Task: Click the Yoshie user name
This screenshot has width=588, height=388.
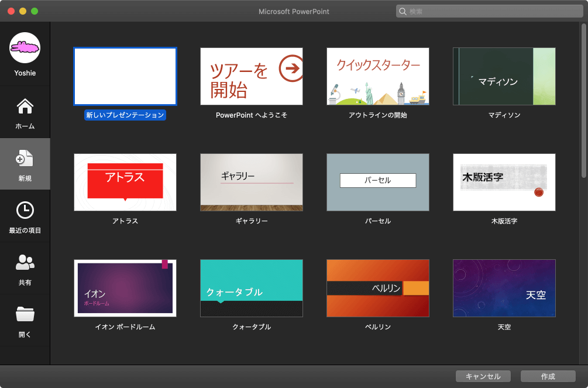Action: point(25,73)
